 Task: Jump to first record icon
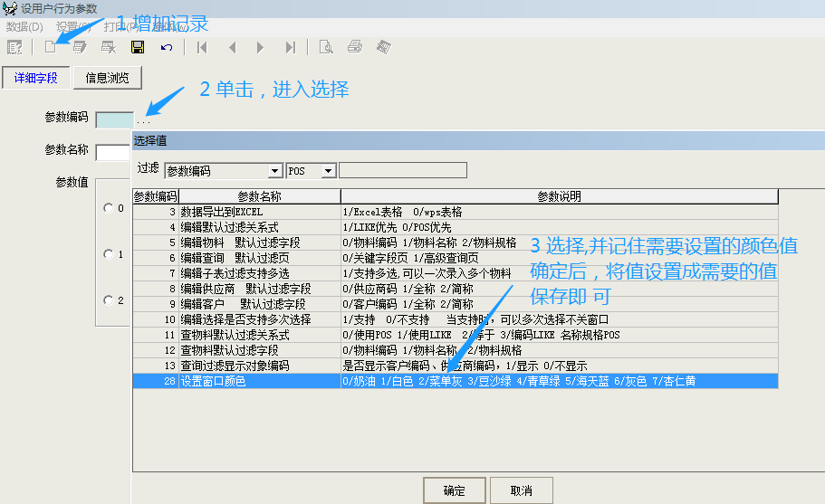[x=202, y=47]
